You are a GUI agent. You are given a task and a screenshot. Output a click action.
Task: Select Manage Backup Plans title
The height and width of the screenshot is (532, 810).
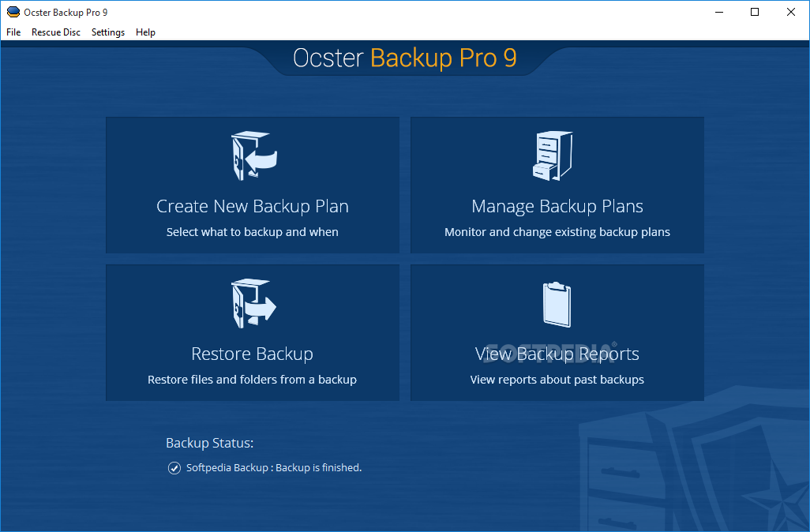[557, 206]
